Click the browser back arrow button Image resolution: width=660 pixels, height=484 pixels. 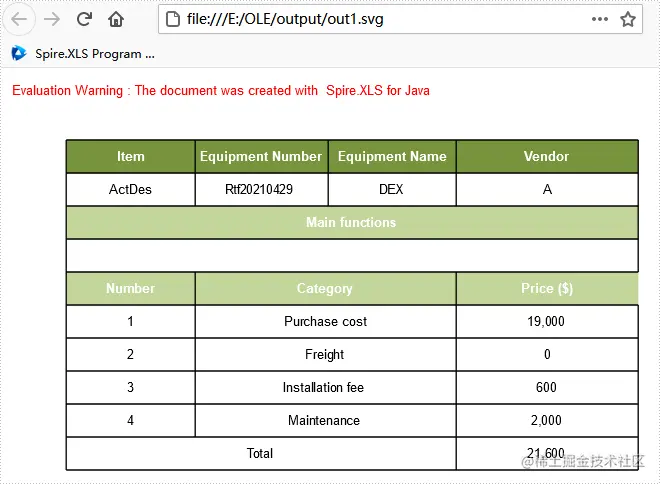pyautogui.click(x=19, y=19)
